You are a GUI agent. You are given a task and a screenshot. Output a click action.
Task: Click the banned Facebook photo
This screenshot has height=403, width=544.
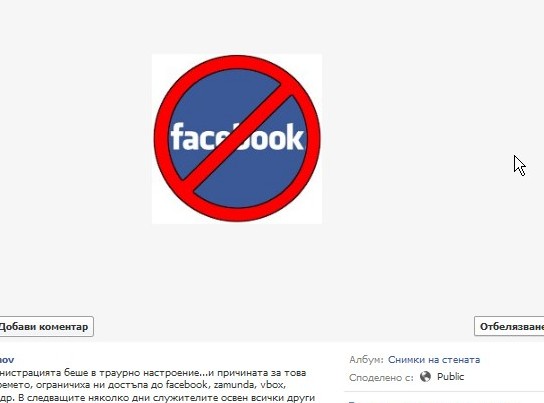(237, 139)
